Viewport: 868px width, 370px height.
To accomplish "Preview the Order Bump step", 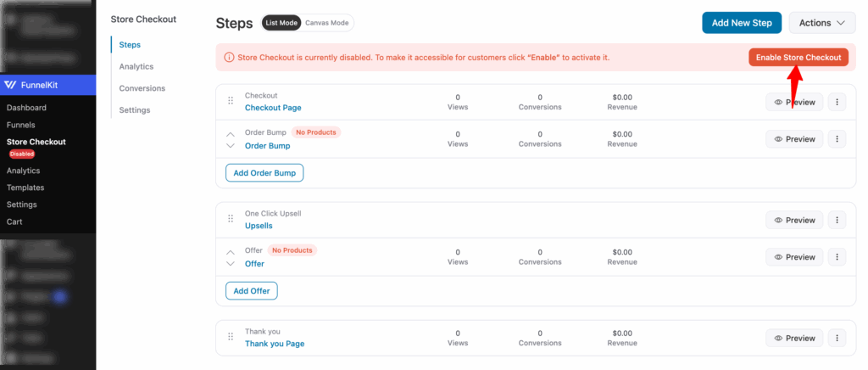I will tap(794, 139).
